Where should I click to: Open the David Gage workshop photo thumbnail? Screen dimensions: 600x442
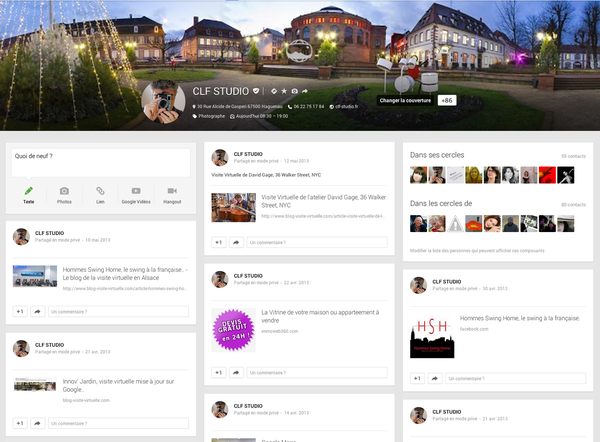point(233,207)
